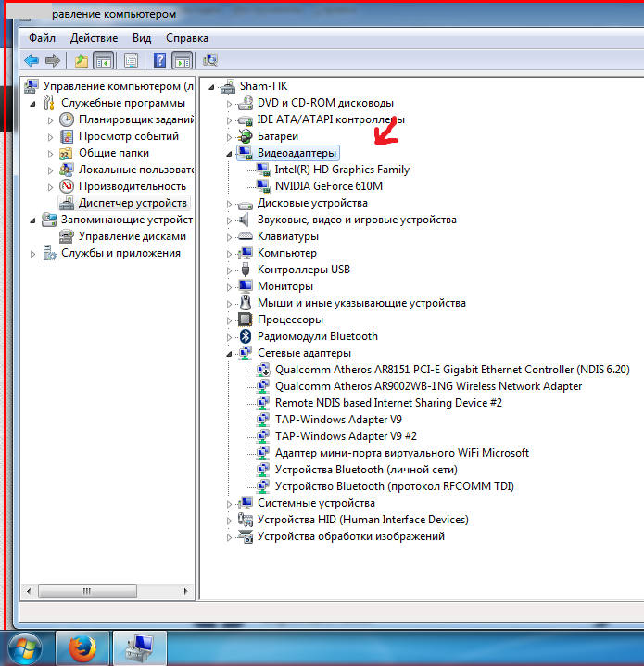Select NVIDIA GeForce 610M device
This screenshot has height=666, width=644.
pyautogui.click(x=328, y=186)
